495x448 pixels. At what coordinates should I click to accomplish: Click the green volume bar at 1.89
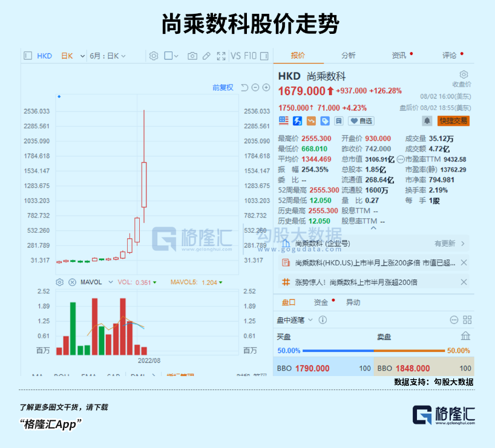[73, 328]
